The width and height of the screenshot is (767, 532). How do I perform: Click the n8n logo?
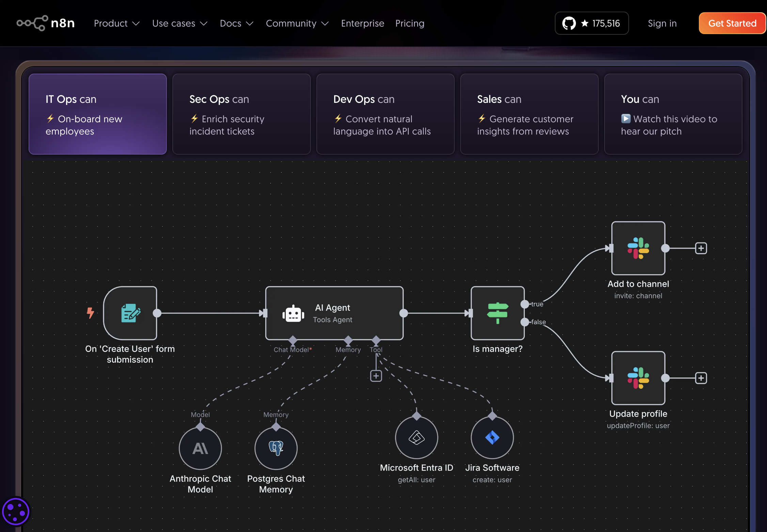click(45, 23)
